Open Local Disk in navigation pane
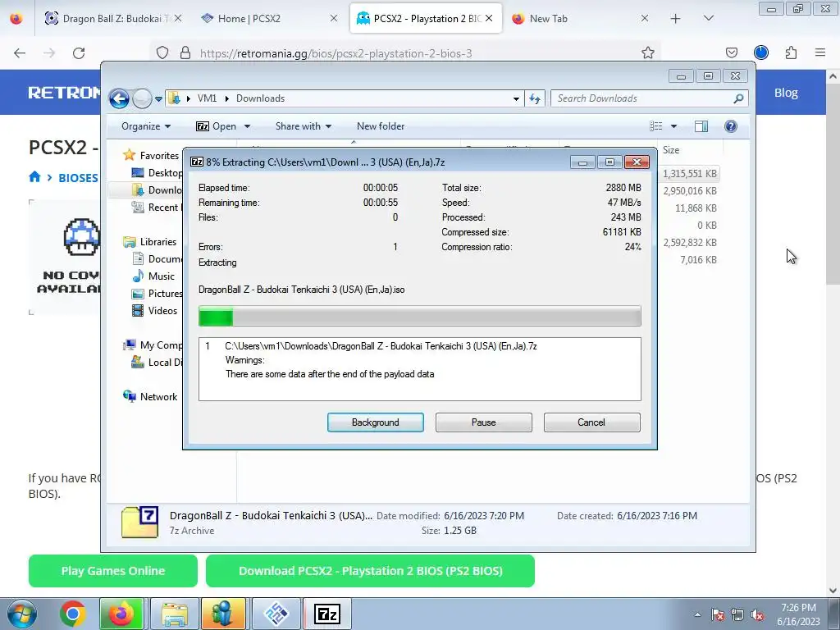The height and width of the screenshot is (630, 840). [x=157, y=362]
